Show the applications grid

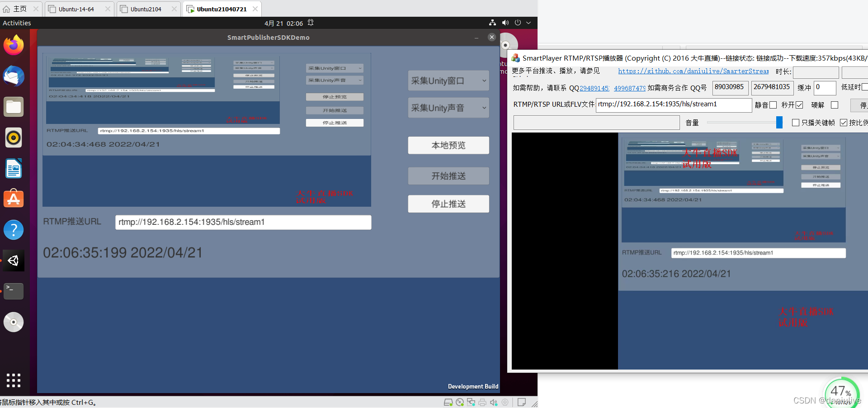(x=14, y=380)
